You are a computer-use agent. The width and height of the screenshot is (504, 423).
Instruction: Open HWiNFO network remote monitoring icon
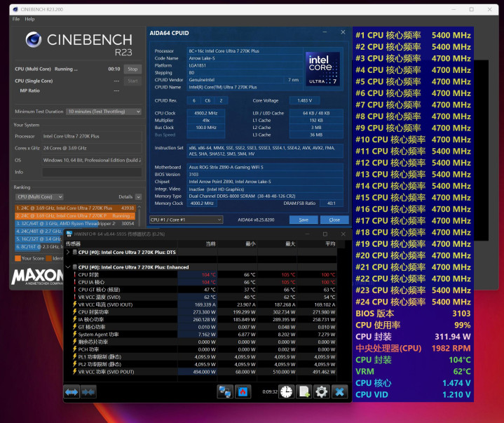coord(225,391)
